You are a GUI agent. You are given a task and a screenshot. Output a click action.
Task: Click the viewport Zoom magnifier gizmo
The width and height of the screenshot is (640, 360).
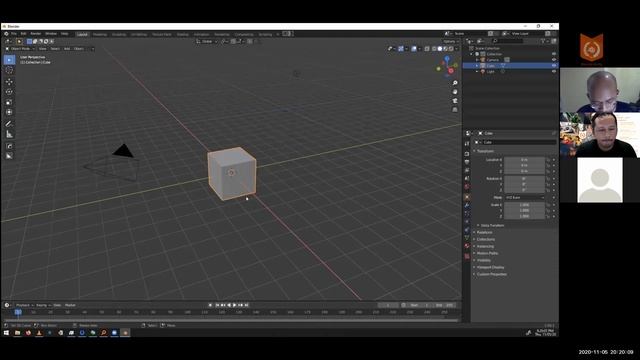(455, 83)
